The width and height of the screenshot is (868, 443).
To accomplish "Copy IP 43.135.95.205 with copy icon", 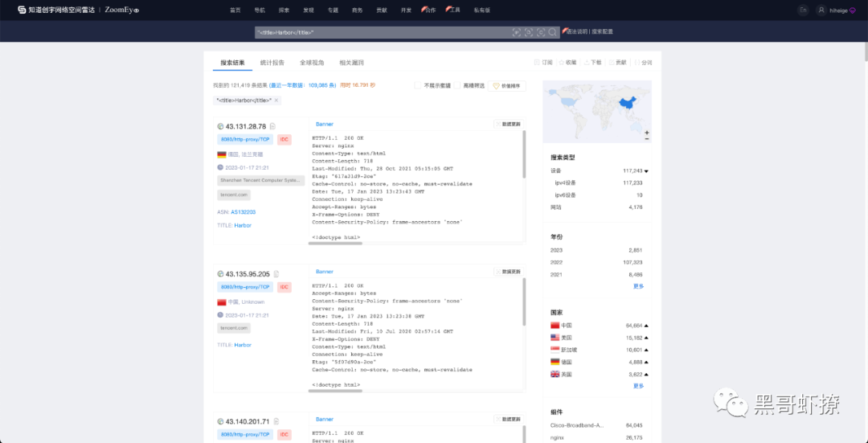I will point(276,273).
